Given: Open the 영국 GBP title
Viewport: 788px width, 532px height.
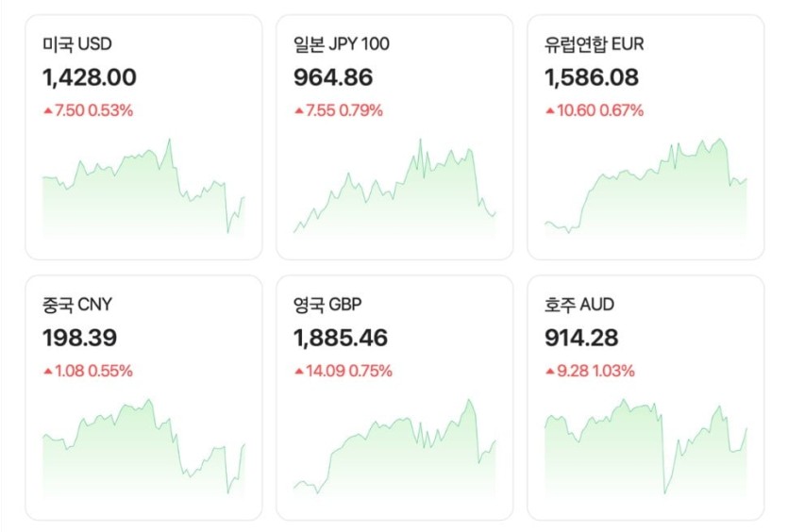Looking at the screenshot, I should 328,305.
